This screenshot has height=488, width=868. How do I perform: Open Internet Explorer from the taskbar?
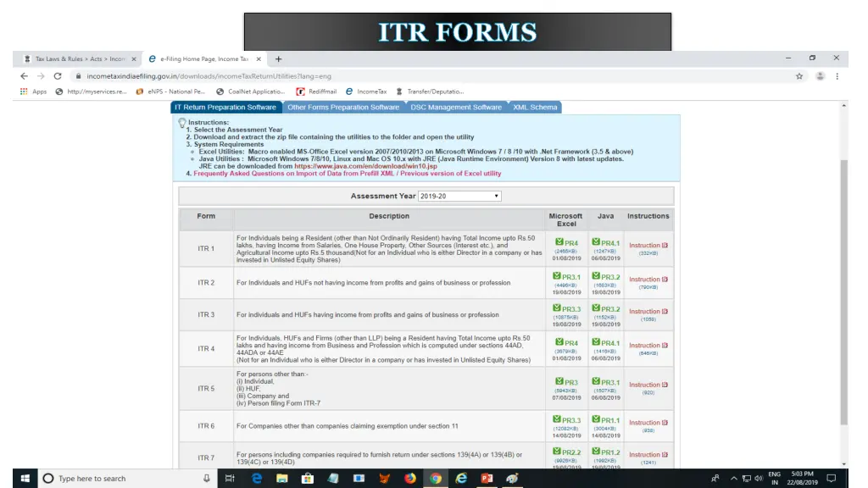461,478
